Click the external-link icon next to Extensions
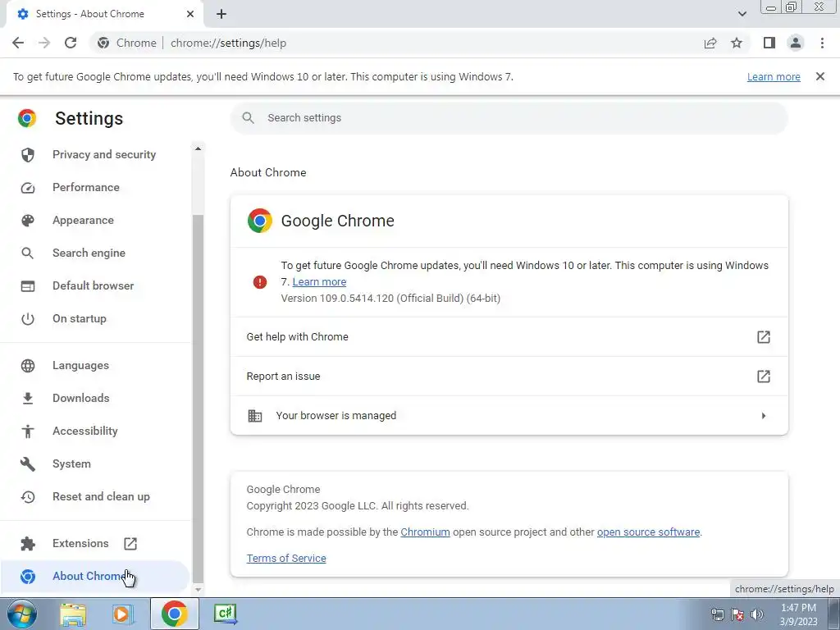This screenshot has height=630, width=840. tap(130, 544)
